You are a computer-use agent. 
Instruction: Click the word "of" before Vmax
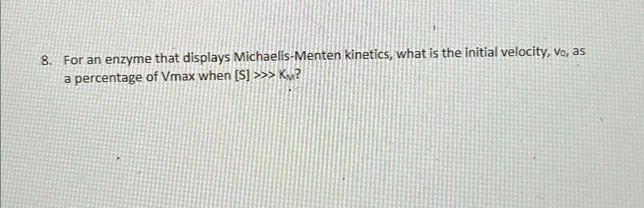tap(153, 77)
